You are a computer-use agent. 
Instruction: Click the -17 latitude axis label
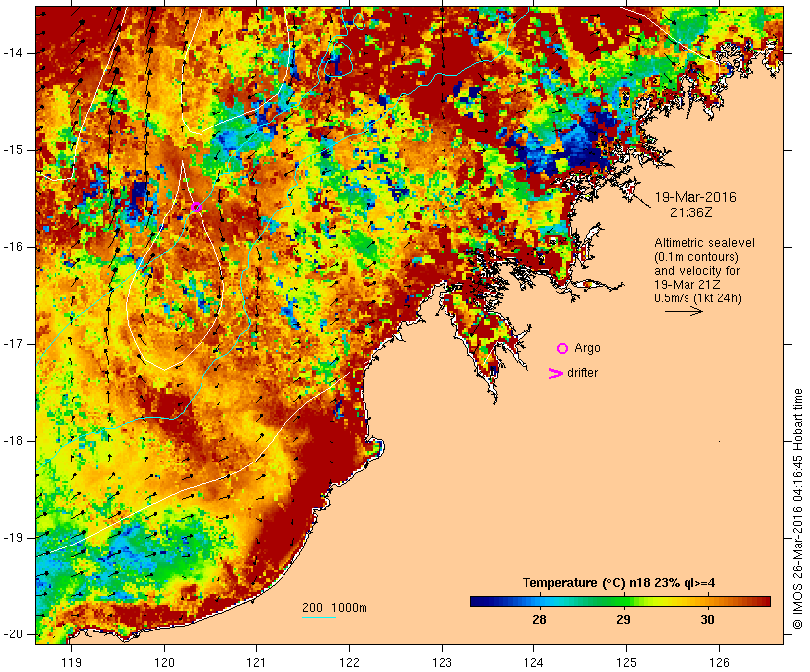pos(12,344)
